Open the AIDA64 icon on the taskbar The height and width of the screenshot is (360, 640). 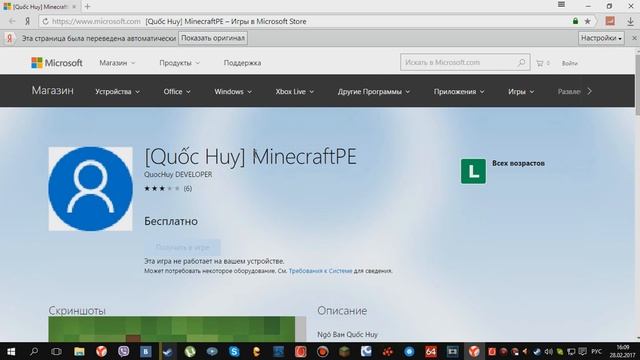[x=431, y=351]
